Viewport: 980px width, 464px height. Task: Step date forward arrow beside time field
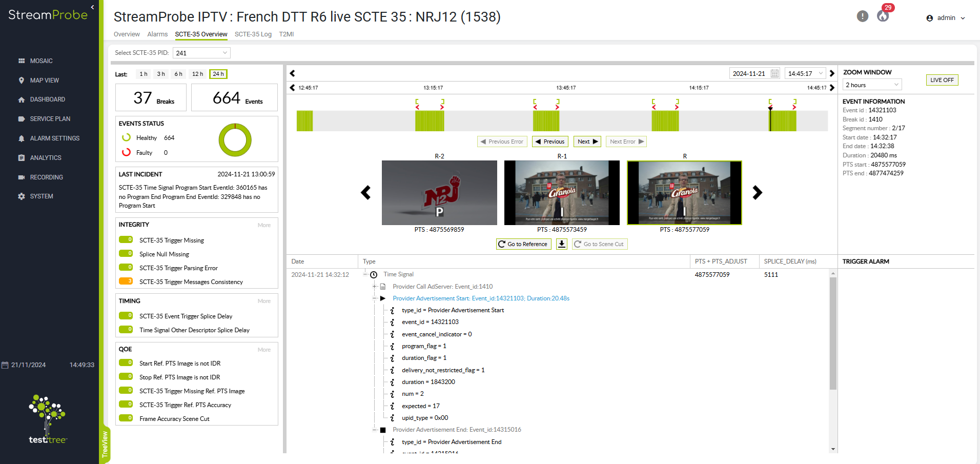coord(832,73)
